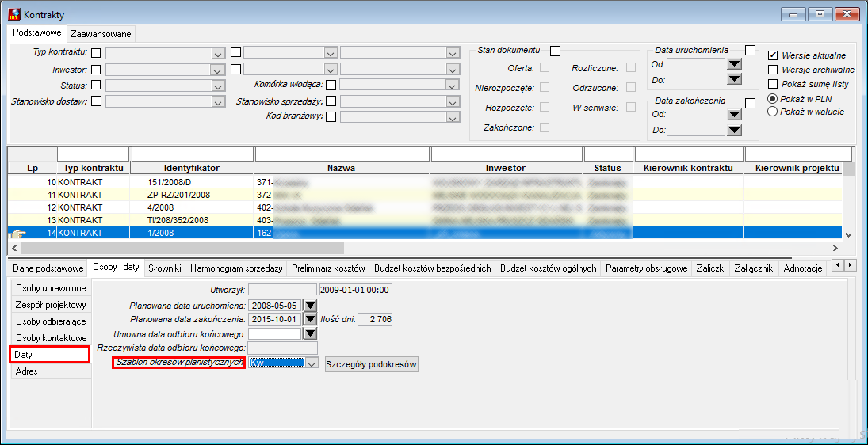Check Pokaż sumę listy
The height and width of the screenshot is (445, 868).
pos(773,84)
